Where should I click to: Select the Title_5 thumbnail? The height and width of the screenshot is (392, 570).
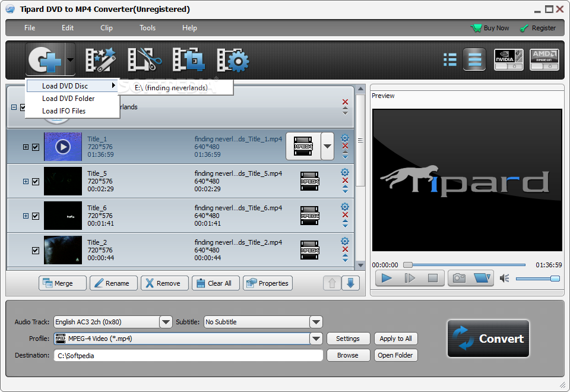[x=63, y=181]
